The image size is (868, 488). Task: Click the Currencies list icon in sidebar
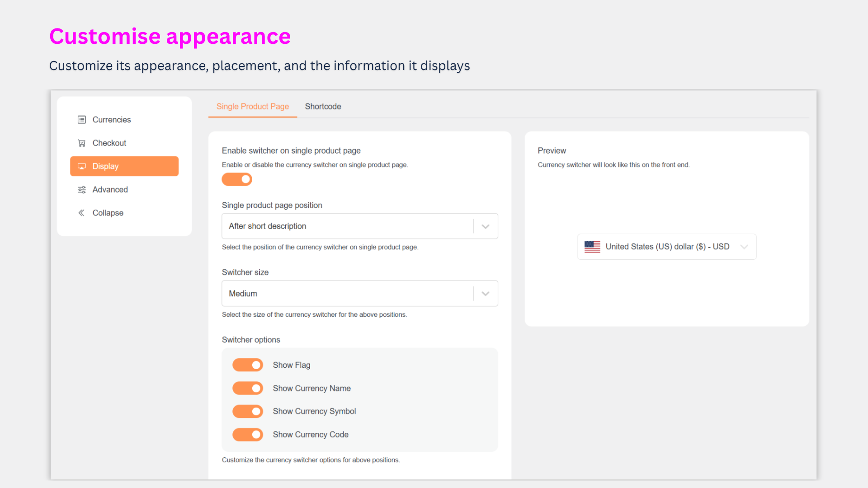tap(81, 120)
